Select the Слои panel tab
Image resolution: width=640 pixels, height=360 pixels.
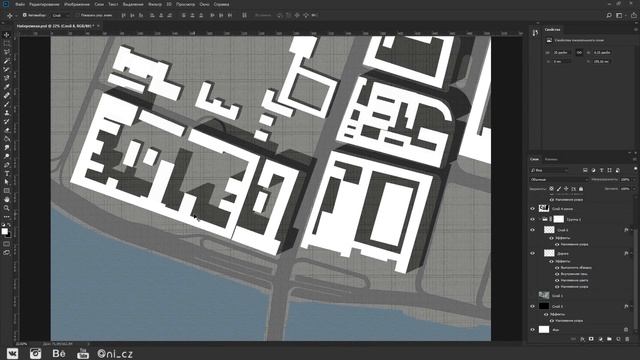534,159
